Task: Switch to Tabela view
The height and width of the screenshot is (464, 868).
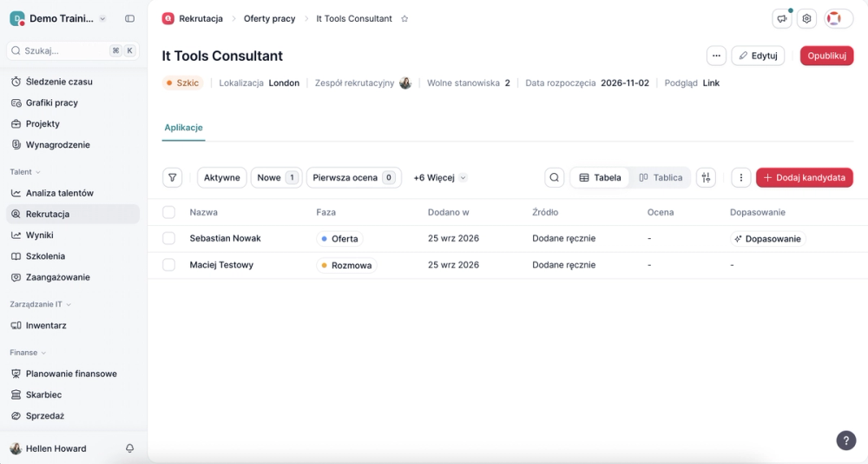Action: pyautogui.click(x=600, y=178)
